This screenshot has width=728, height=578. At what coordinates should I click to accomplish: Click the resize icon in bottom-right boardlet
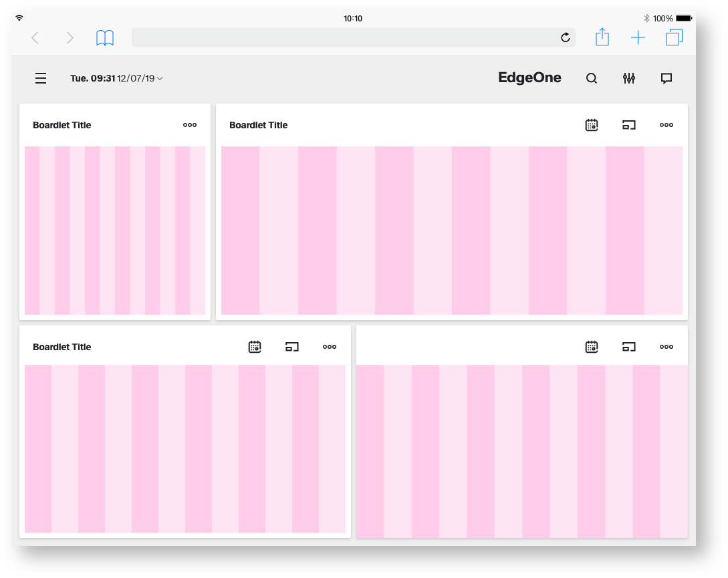[x=629, y=347]
